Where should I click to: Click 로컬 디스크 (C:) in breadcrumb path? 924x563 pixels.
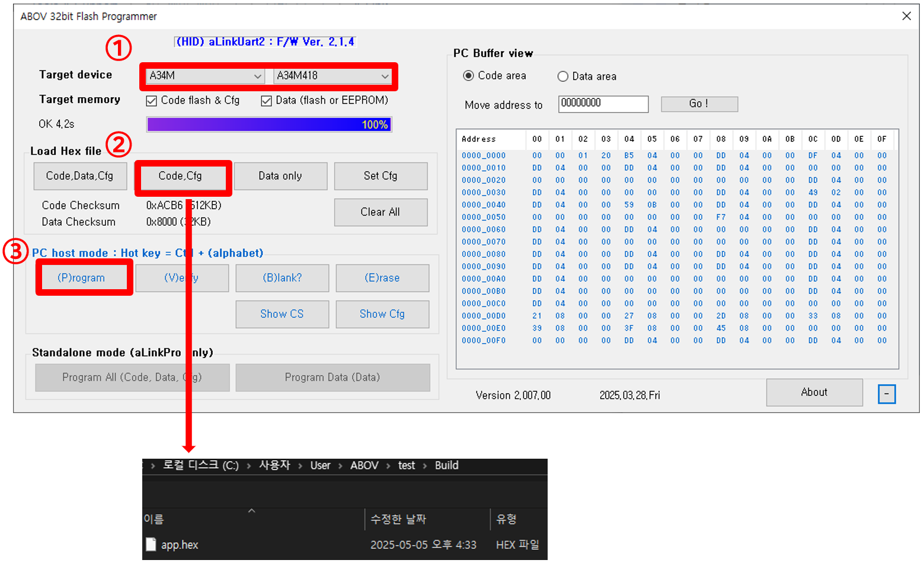pos(201,466)
